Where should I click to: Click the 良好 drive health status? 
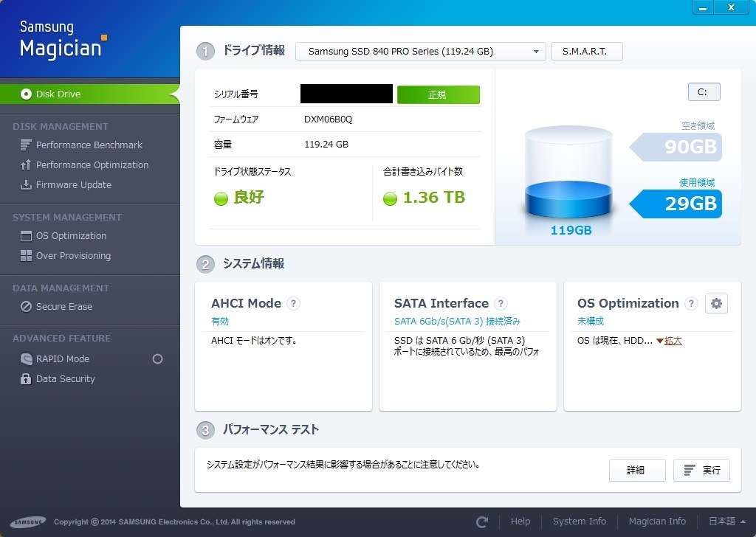249,198
